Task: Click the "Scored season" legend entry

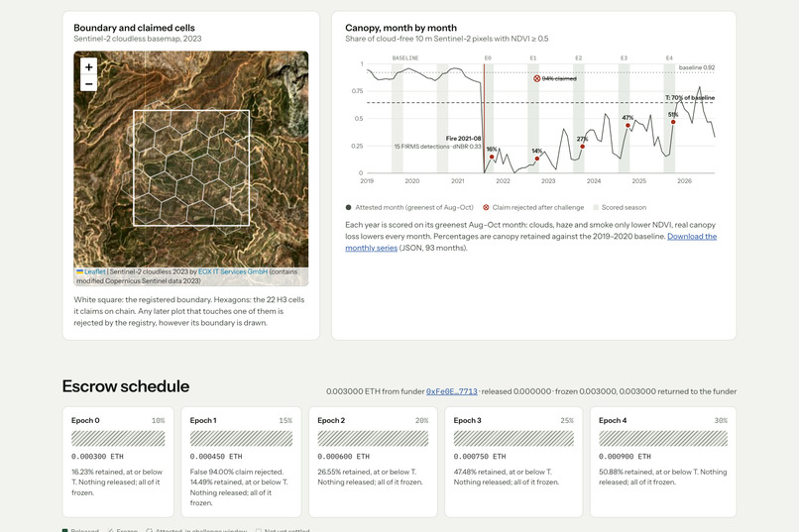Action: tap(620, 208)
